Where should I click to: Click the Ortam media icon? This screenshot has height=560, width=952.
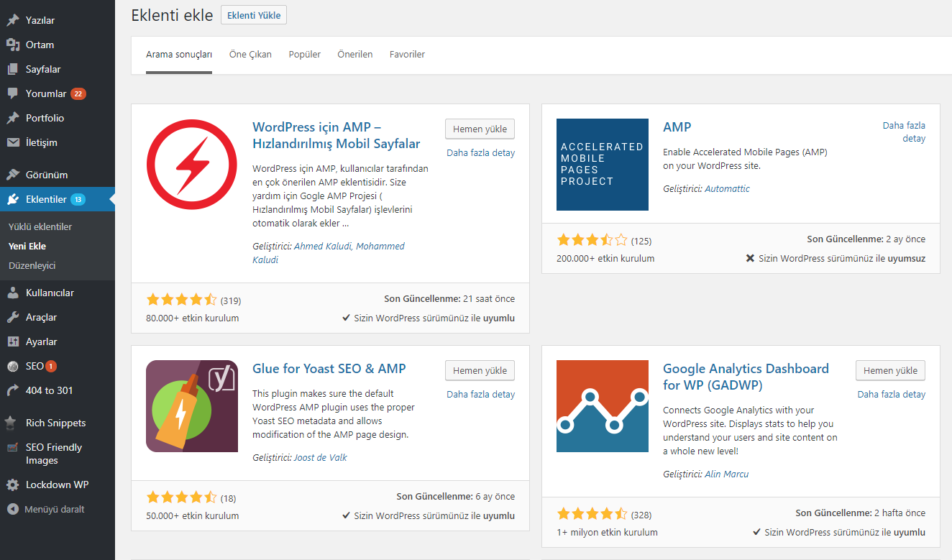pyautogui.click(x=13, y=45)
